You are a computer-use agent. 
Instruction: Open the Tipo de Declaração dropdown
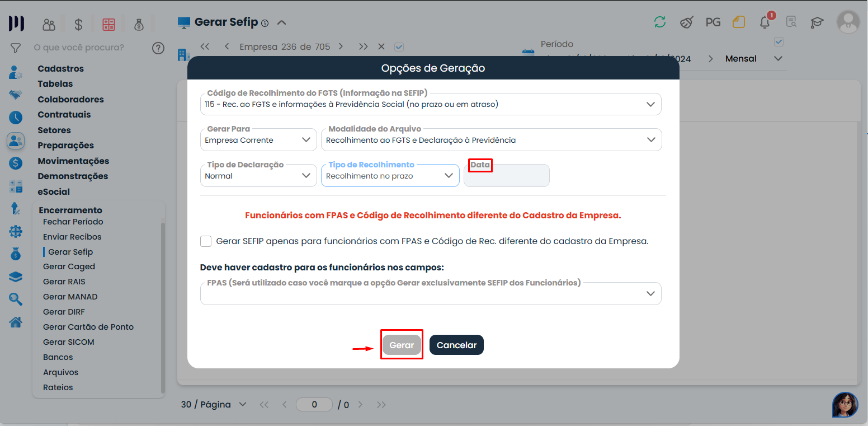pyautogui.click(x=258, y=176)
